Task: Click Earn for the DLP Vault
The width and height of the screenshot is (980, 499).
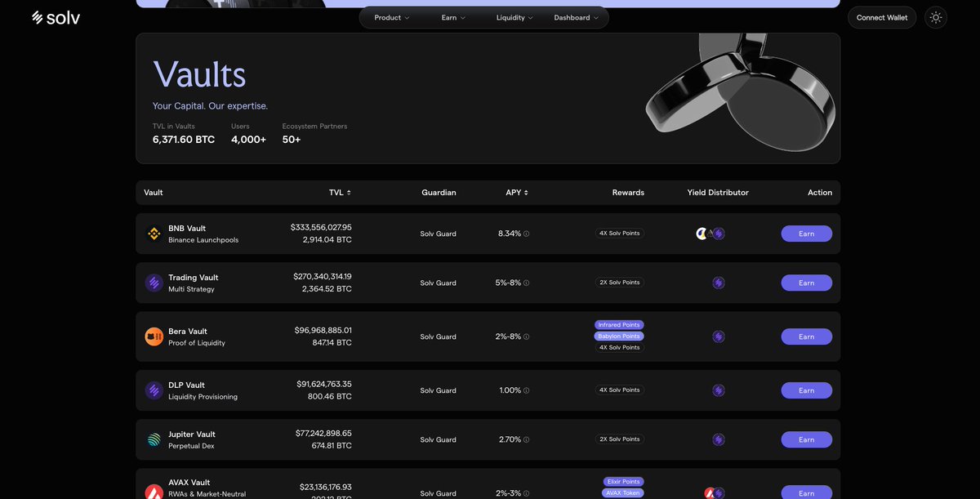Action: tap(807, 390)
